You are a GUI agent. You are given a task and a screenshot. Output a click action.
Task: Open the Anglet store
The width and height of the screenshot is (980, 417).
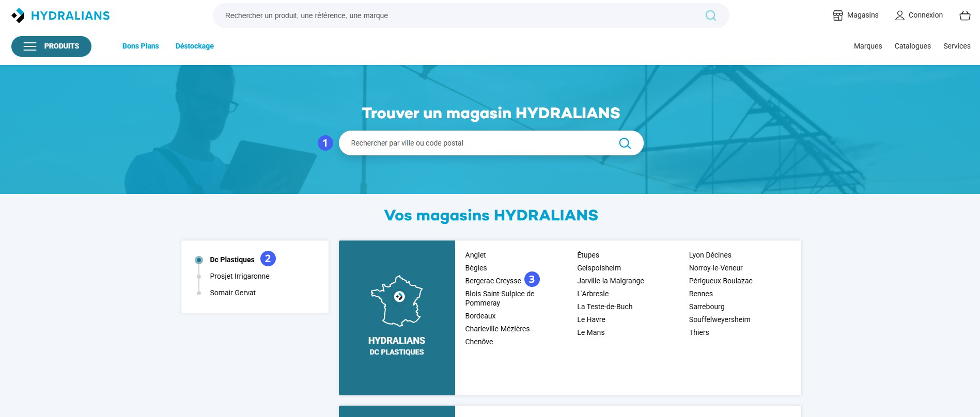pyautogui.click(x=475, y=255)
